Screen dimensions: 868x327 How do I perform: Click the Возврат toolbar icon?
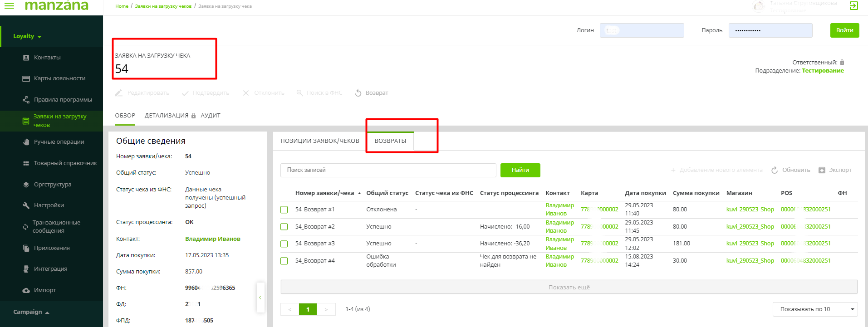(358, 93)
